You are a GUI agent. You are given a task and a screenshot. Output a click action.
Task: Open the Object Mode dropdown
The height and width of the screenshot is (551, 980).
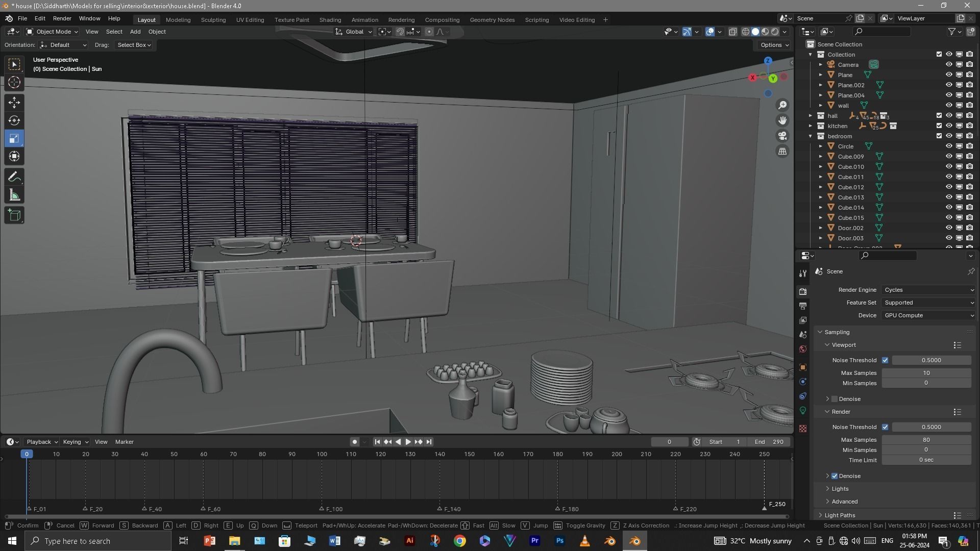tap(52, 32)
